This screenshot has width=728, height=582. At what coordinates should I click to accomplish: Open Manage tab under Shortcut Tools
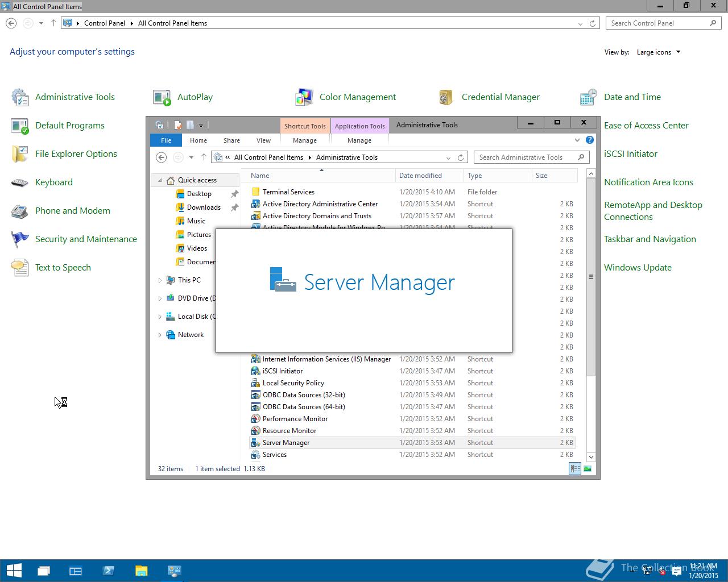305,140
